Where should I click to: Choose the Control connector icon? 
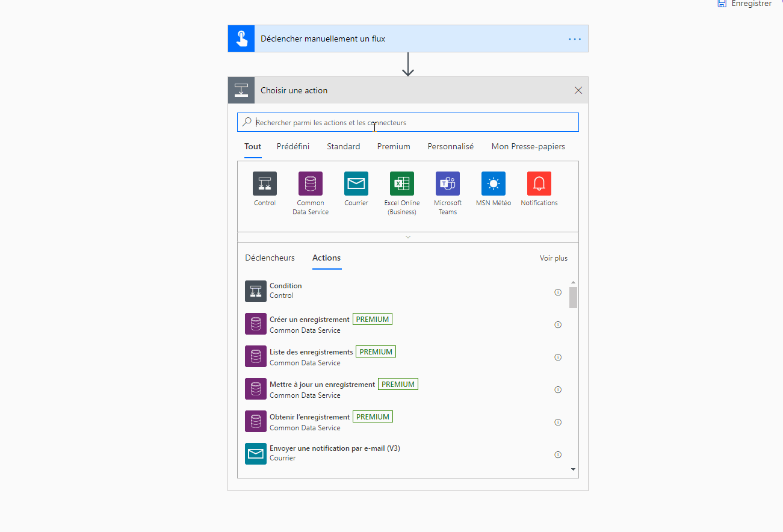click(265, 184)
